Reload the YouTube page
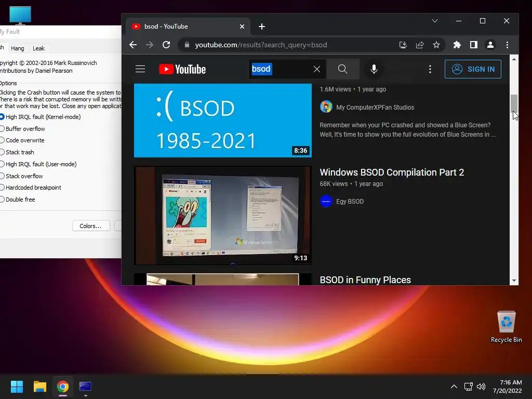Viewport: 532px width, 399px height. [166, 45]
